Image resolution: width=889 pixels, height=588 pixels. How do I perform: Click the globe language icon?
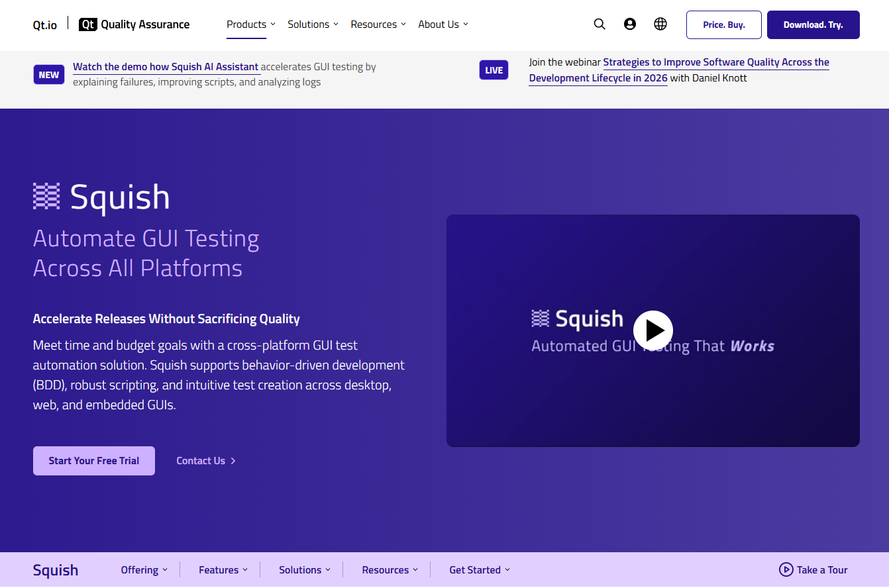point(660,24)
